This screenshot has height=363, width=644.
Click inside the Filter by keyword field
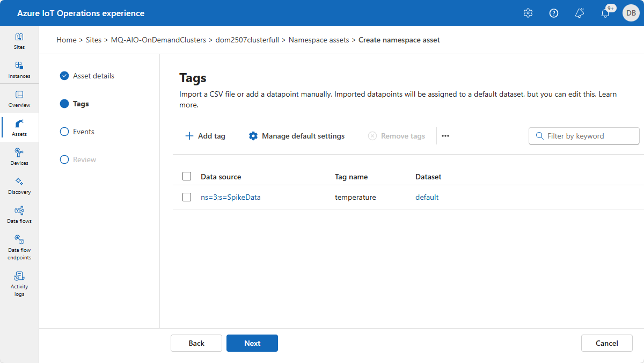point(584,136)
